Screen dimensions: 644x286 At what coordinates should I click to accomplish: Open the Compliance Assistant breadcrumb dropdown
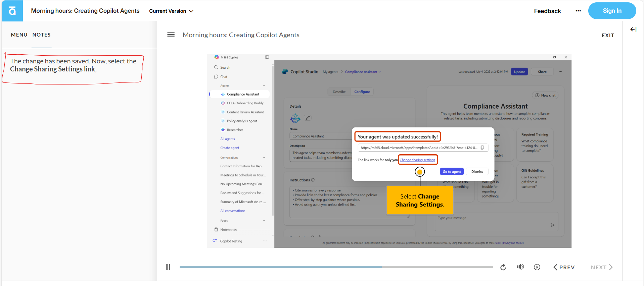tap(363, 72)
